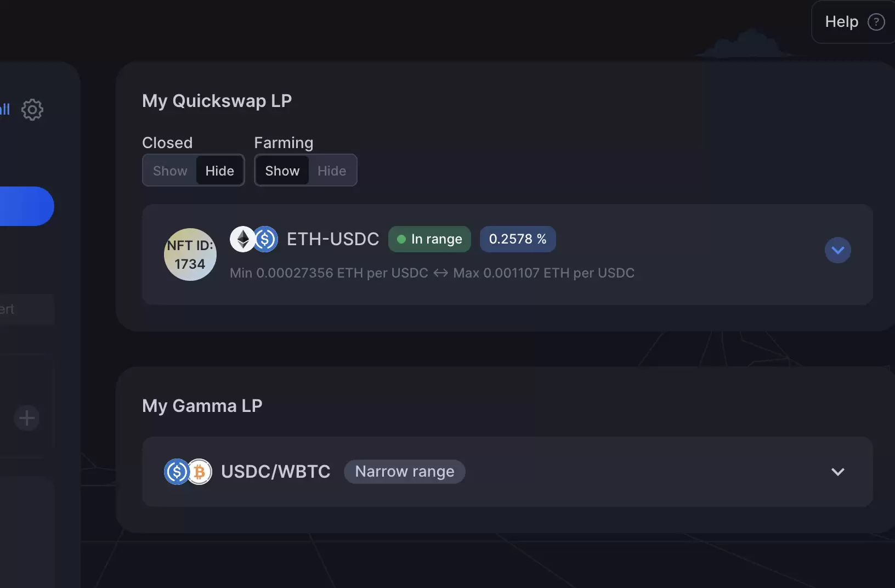Click the NFT ID 1734 badge
Viewport: 895px width, 588px height.
click(x=190, y=255)
